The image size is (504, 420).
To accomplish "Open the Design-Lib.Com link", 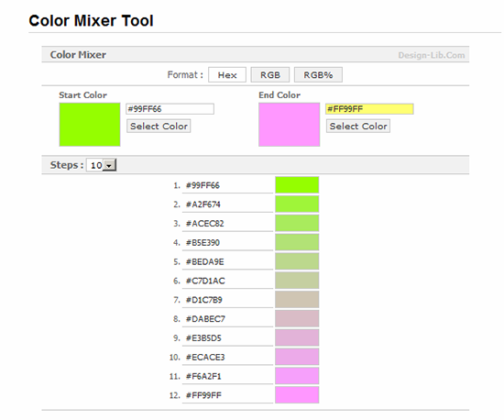I will [x=432, y=55].
